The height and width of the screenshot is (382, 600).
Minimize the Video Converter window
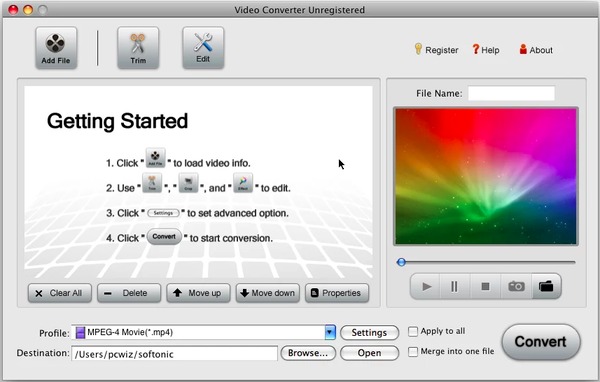[28, 10]
